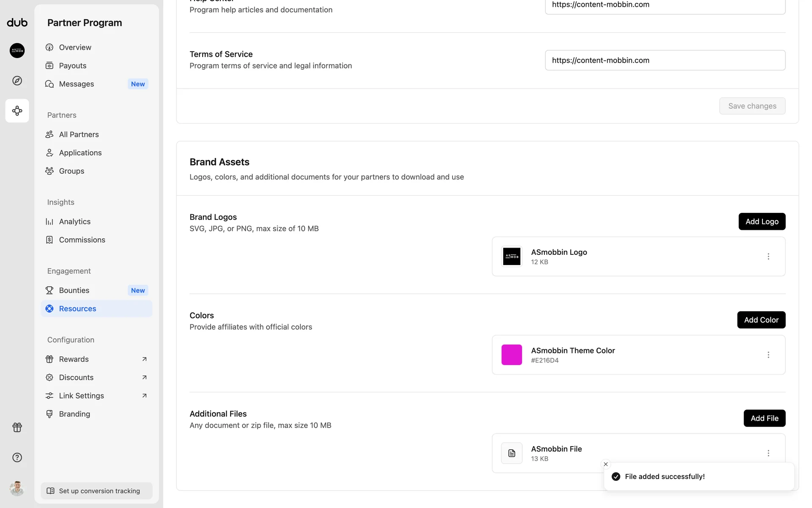Click the Terms of Service URL field

pos(665,60)
